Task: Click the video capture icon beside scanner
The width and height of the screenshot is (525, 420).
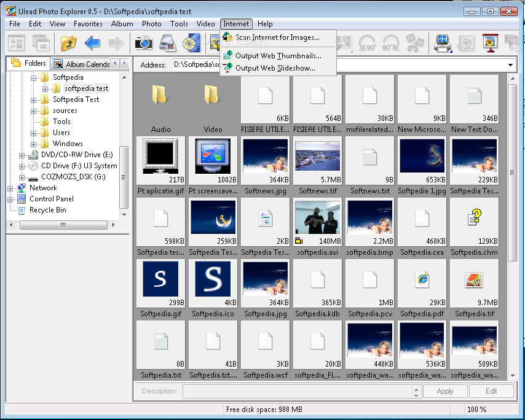Action: [191, 43]
